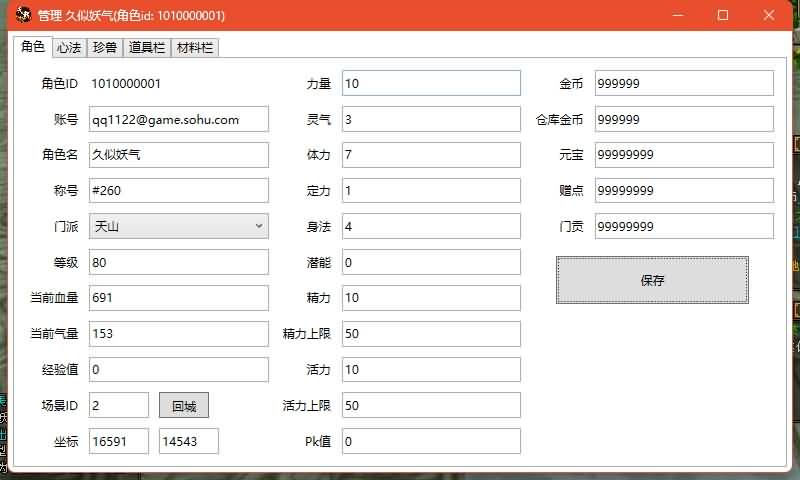Expand the 门派 dropdown showing 天山

(x=179, y=226)
